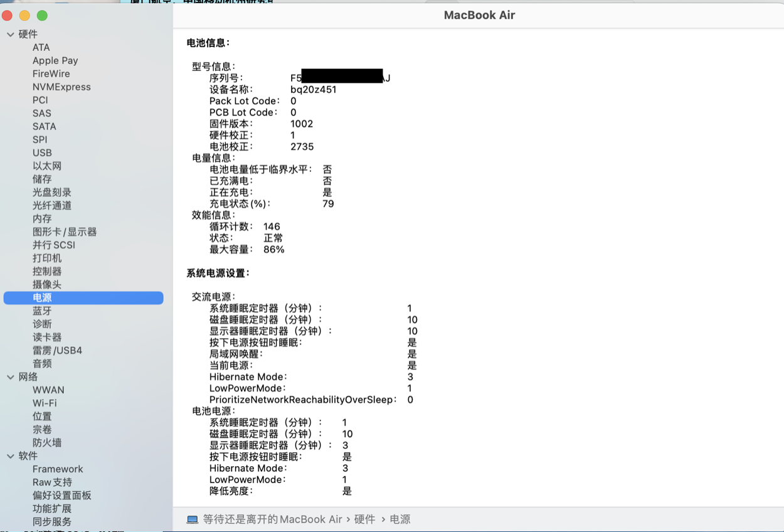
Task: Click the laptop icon in path bar
Action: [x=193, y=519]
